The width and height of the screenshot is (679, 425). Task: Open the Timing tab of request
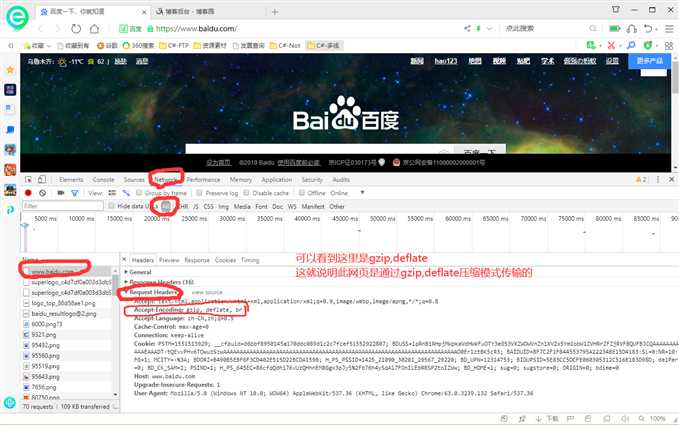(x=250, y=260)
